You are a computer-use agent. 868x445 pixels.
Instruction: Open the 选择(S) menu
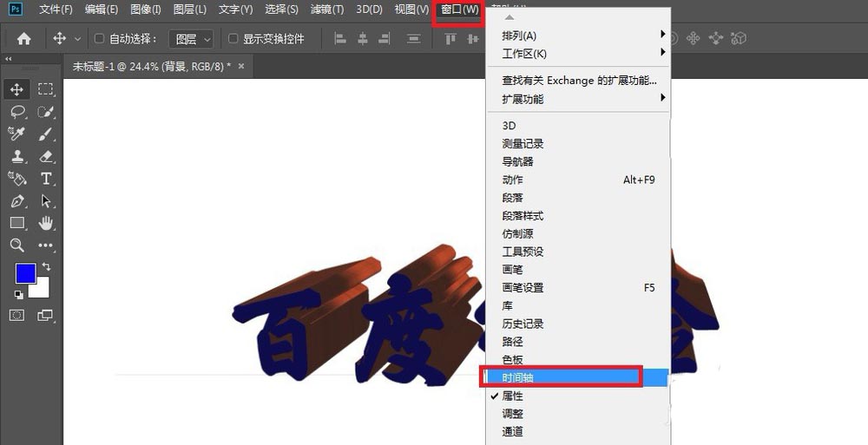[x=281, y=10]
